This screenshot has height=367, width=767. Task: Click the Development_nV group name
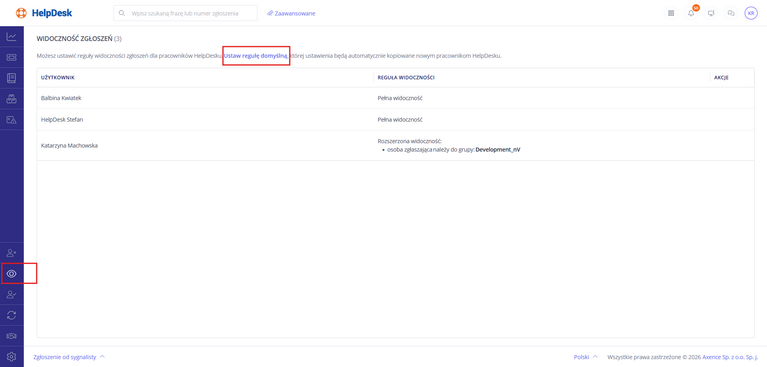[x=498, y=150]
